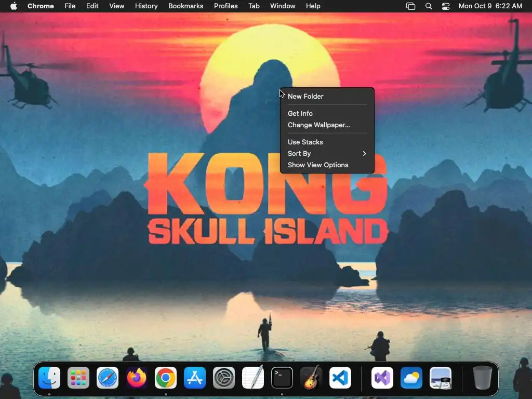Open the Apple menu
The image size is (532, 399).
14,6
